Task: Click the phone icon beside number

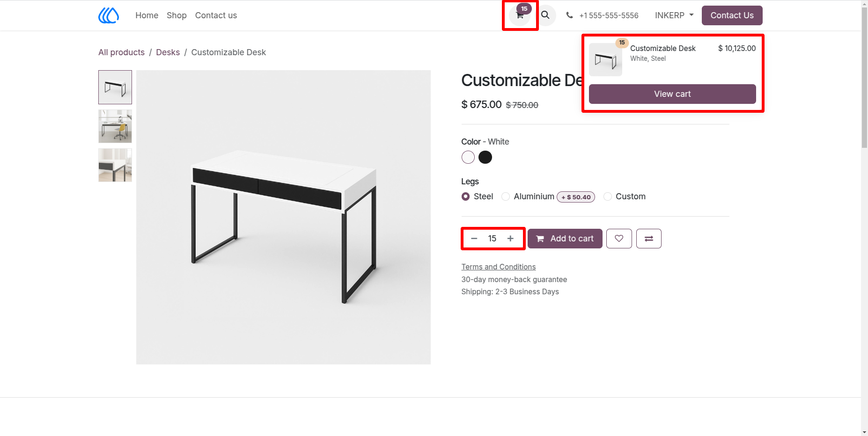Action: pos(569,15)
